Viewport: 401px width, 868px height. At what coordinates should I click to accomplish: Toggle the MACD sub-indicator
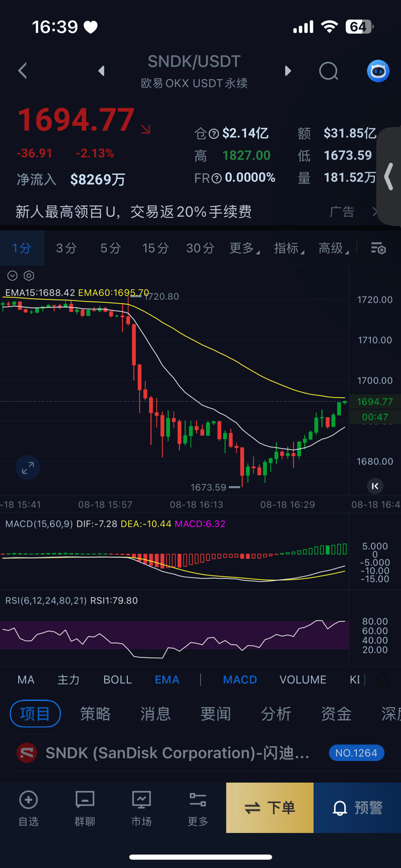[x=240, y=680]
